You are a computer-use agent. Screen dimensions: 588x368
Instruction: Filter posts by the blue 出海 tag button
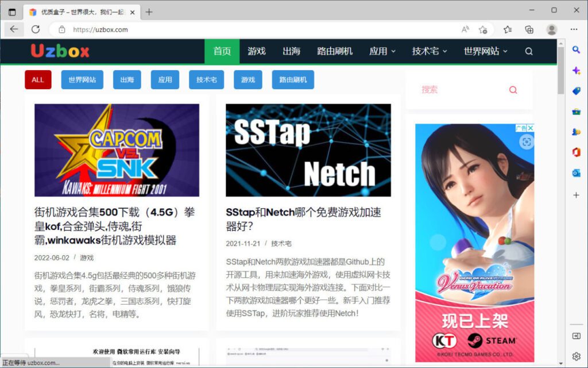127,80
